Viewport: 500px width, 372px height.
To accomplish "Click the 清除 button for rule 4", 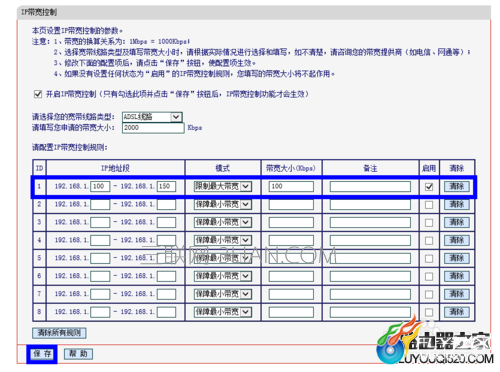I will pyautogui.click(x=457, y=240).
